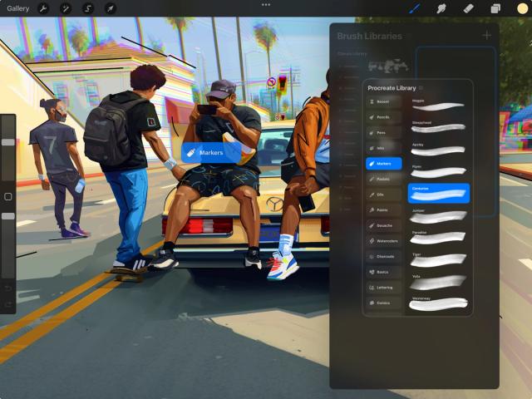532x399 pixels.
Task: Select the Markers brush set
Action: pos(384,164)
